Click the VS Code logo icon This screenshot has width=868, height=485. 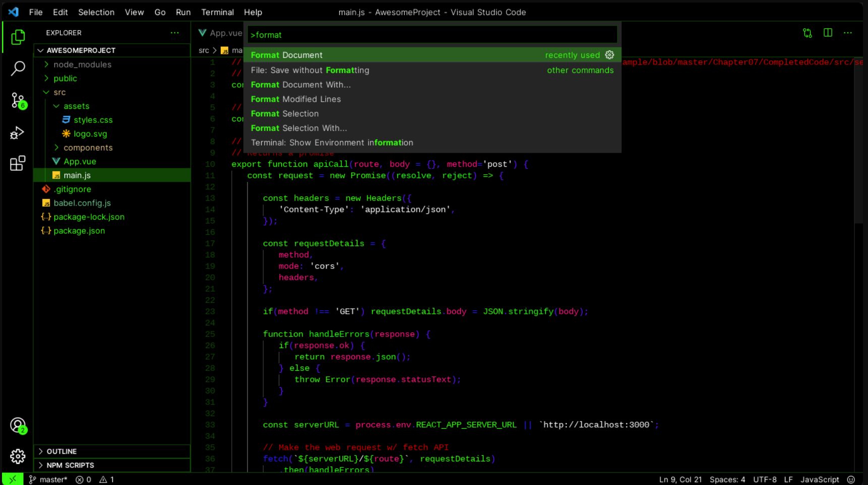(x=14, y=12)
